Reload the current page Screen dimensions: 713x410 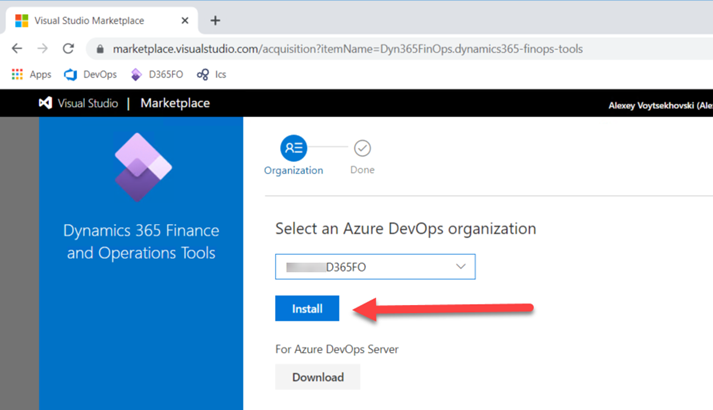68,48
